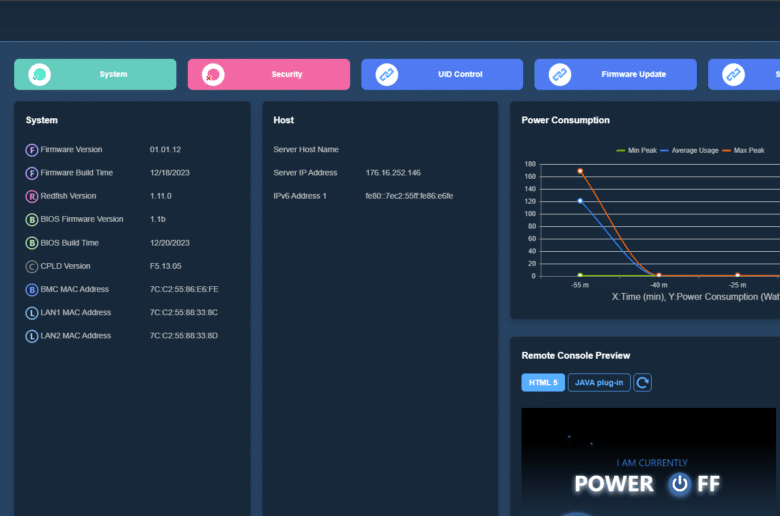This screenshot has width=780, height=516.
Task: Click the IPv6 Address 1 label
Action: (x=300, y=196)
